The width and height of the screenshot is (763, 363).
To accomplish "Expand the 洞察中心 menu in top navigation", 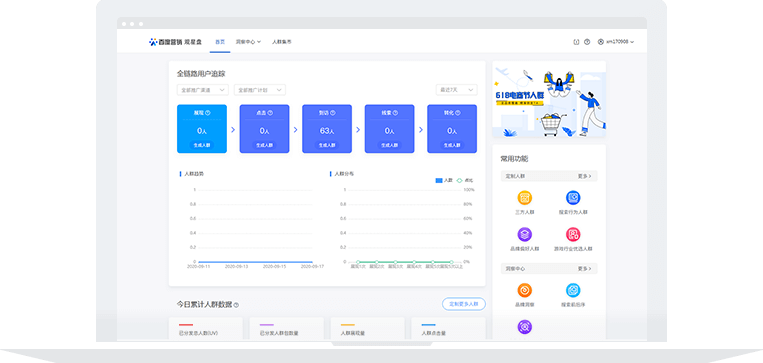I will pyautogui.click(x=248, y=42).
